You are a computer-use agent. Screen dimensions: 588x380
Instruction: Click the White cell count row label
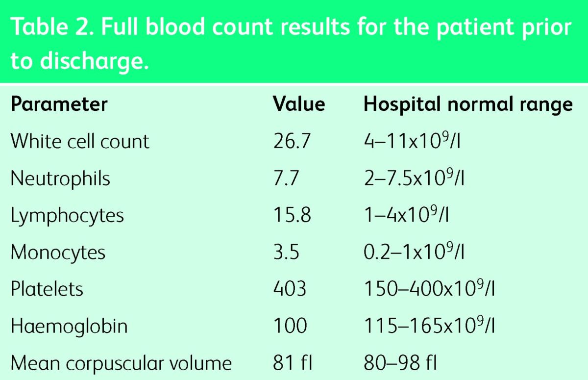tap(80, 142)
